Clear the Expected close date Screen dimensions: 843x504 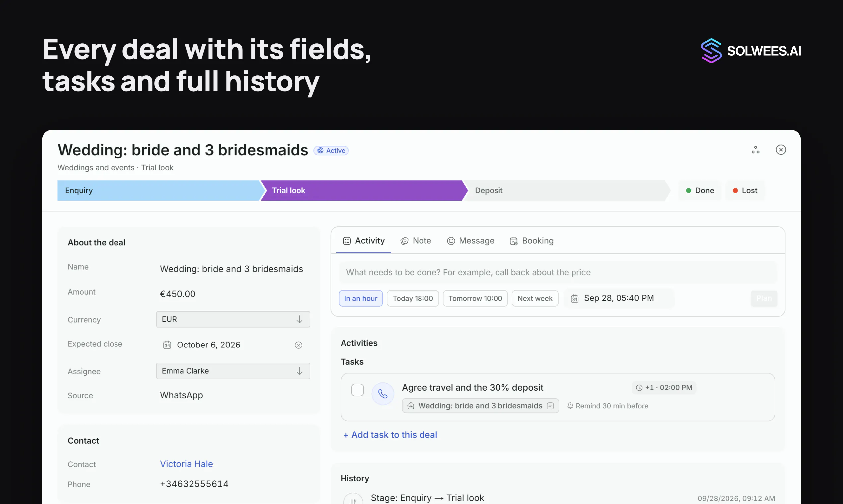[298, 345]
